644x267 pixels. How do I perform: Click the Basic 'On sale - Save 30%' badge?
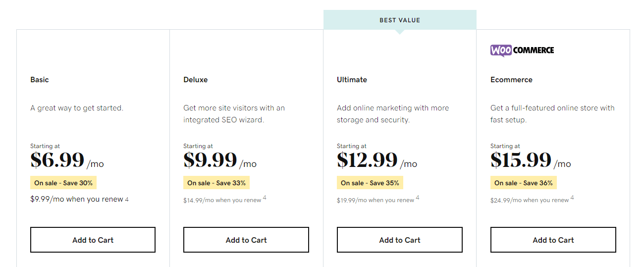(63, 183)
